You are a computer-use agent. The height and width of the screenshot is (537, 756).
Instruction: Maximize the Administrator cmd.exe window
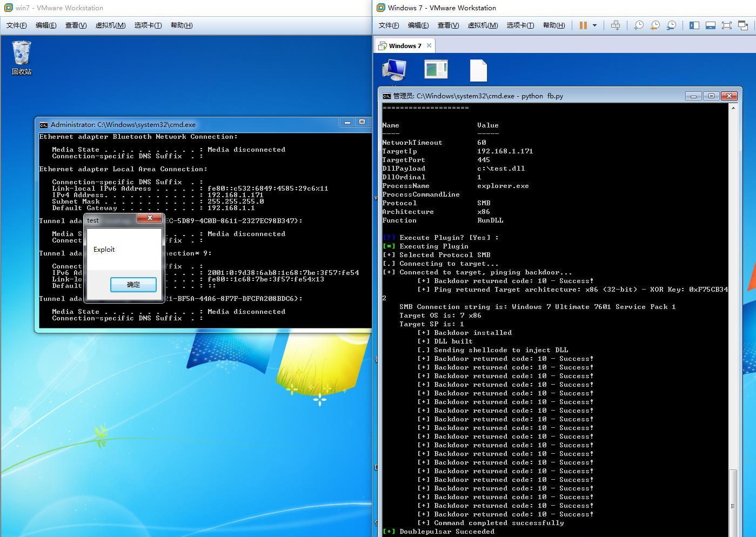click(x=363, y=122)
